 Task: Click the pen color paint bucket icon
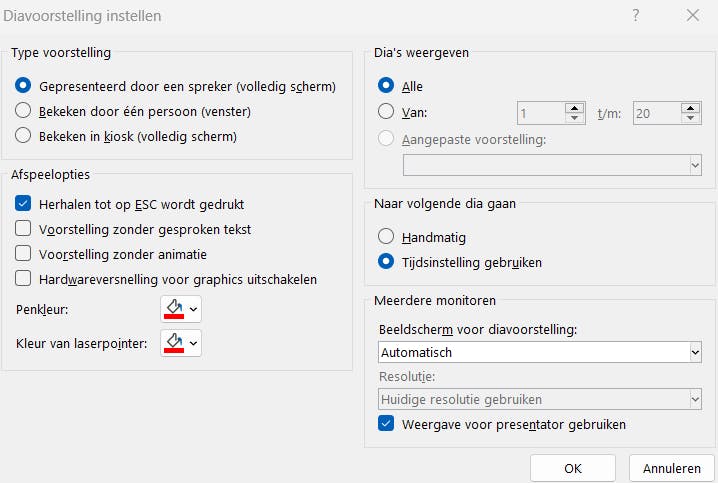[173, 308]
